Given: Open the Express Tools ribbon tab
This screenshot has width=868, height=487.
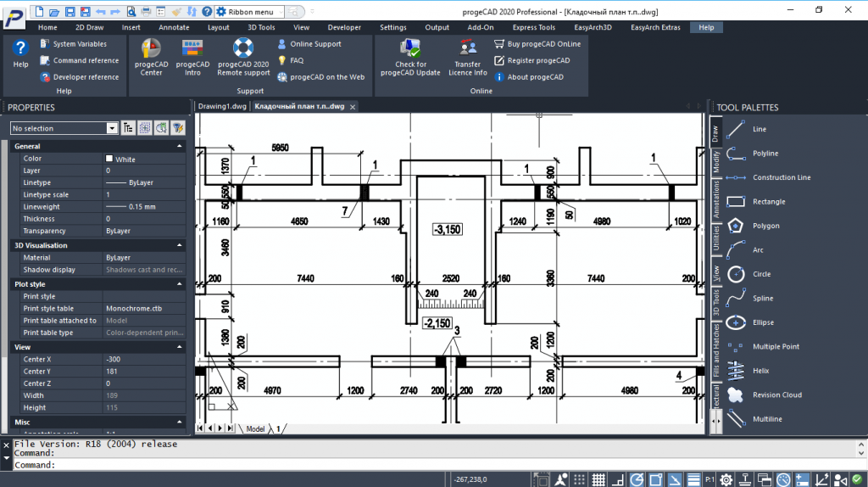Looking at the screenshot, I should (x=534, y=27).
